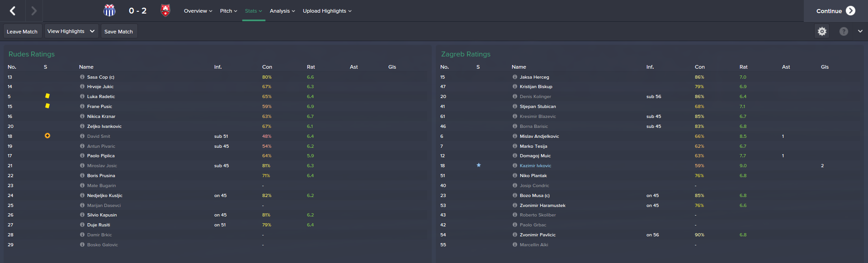868x263 pixels.
Task: Click Luka Radetic's yellow card
Action: [x=47, y=96]
